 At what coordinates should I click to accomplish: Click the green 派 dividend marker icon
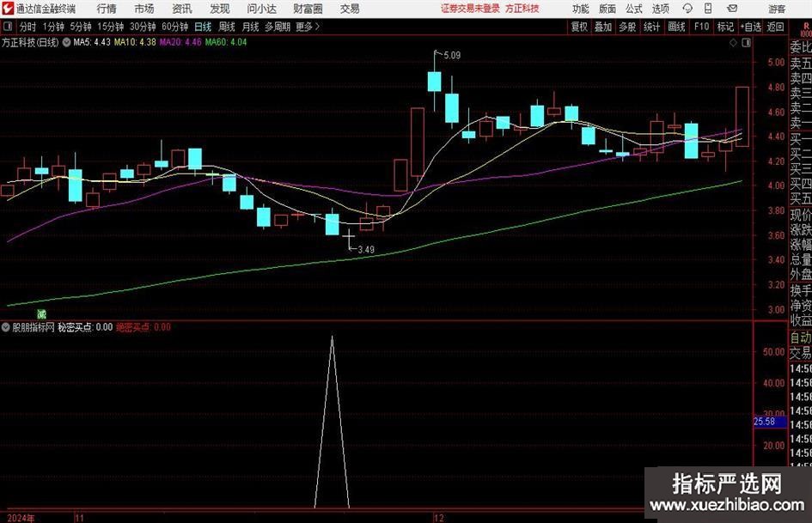pyautogui.click(x=41, y=313)
